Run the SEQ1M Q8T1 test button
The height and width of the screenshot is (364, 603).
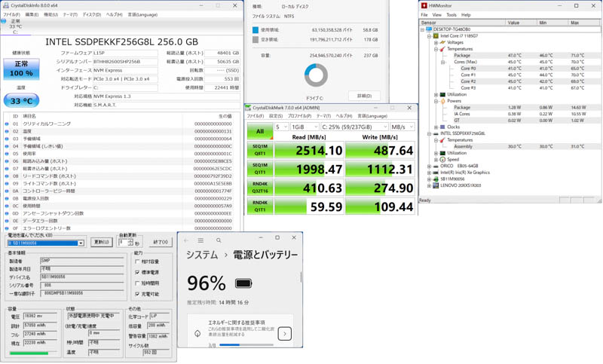[x=260, y=150]
